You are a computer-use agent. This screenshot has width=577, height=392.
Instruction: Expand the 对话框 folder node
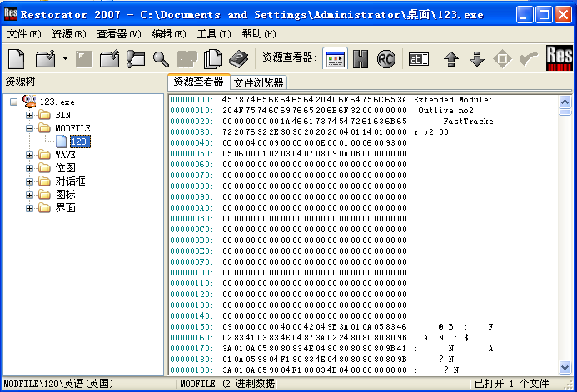coord(29,181)
